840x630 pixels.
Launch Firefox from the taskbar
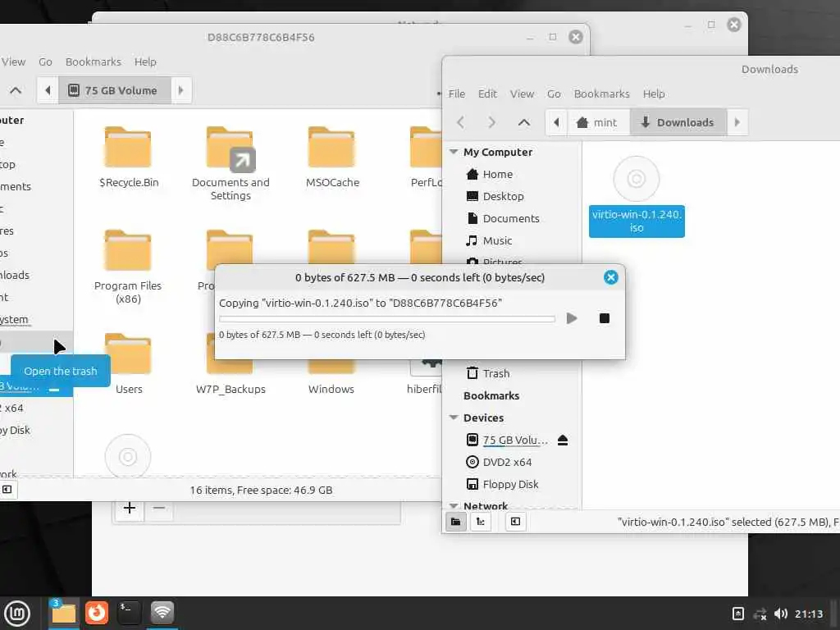(x=97, y=613)
